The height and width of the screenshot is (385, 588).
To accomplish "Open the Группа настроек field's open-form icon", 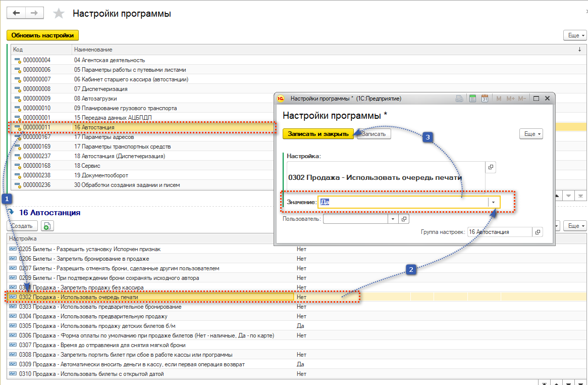I will pos(538,232).
